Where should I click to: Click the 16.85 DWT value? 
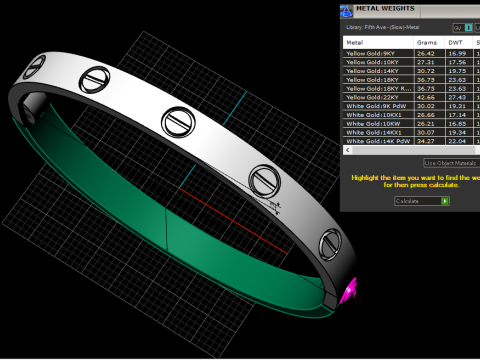457,124
